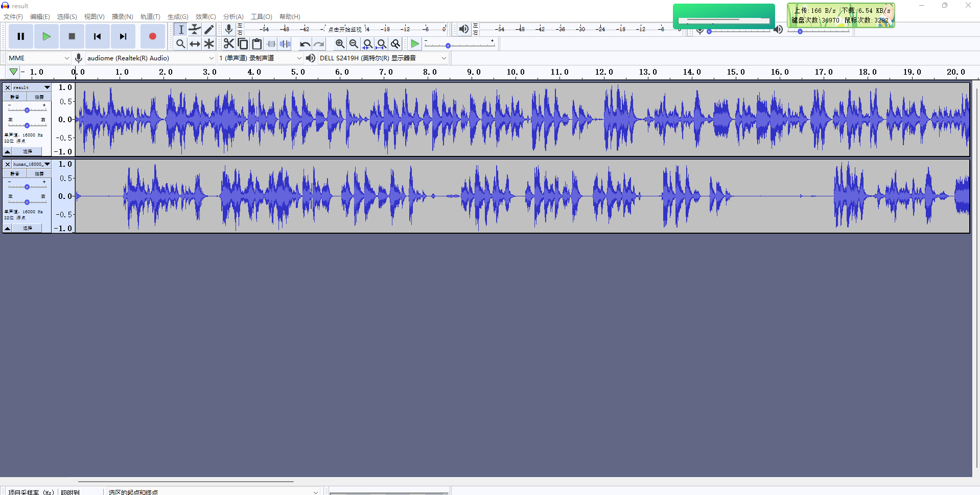The width and height of the screenshot is (980, 495).
Task: Open the MME audio host dropdown
Action: pyautogui.click(x=38, y=58)
